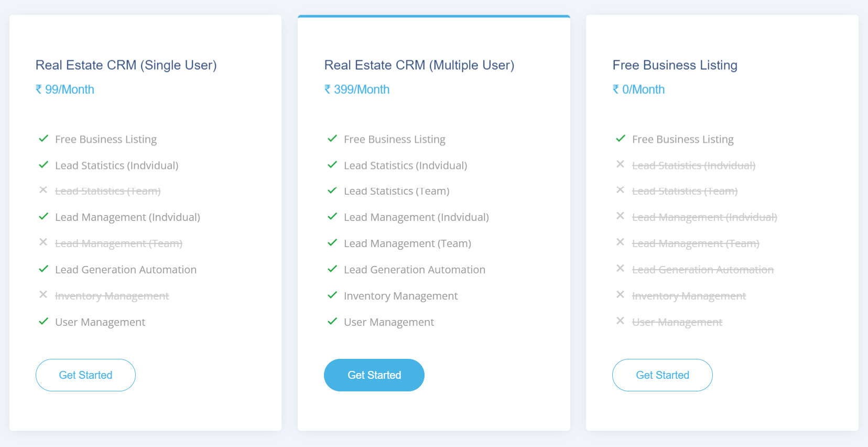This screenshot has width=868, height=447.
Task: Click the Real Estate CRM (Single User) heading
Action: click(126, 65)
